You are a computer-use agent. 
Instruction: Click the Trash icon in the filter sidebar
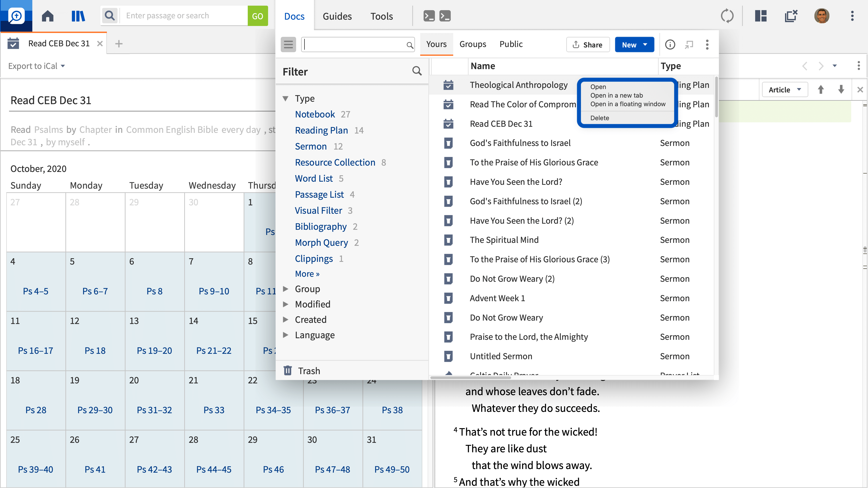[288, 371]
